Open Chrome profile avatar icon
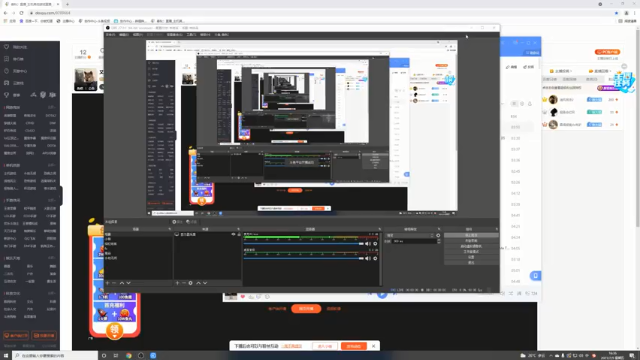640x360 pixels. click(627, 13)
